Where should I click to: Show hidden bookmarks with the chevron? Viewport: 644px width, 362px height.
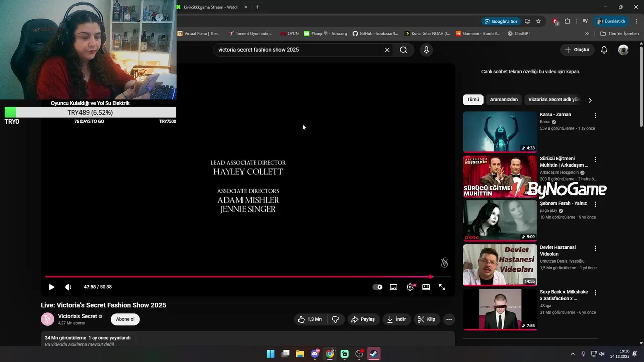coord(587,34)
